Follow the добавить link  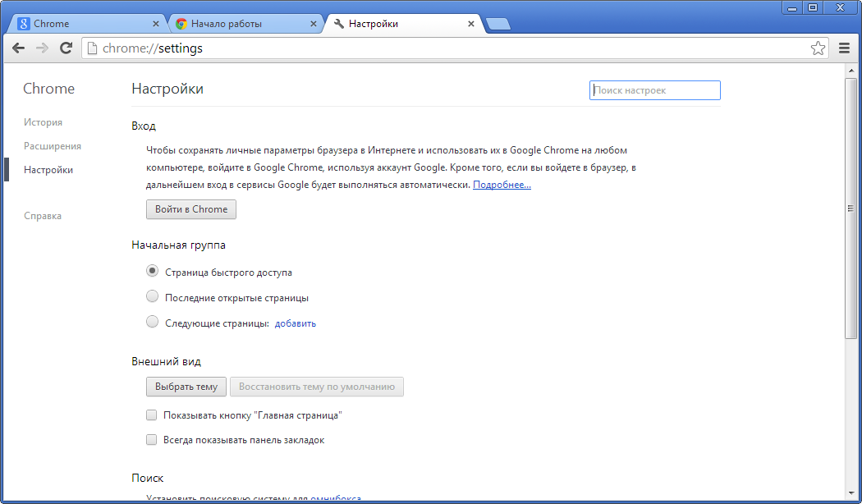(x=296, y=323)
